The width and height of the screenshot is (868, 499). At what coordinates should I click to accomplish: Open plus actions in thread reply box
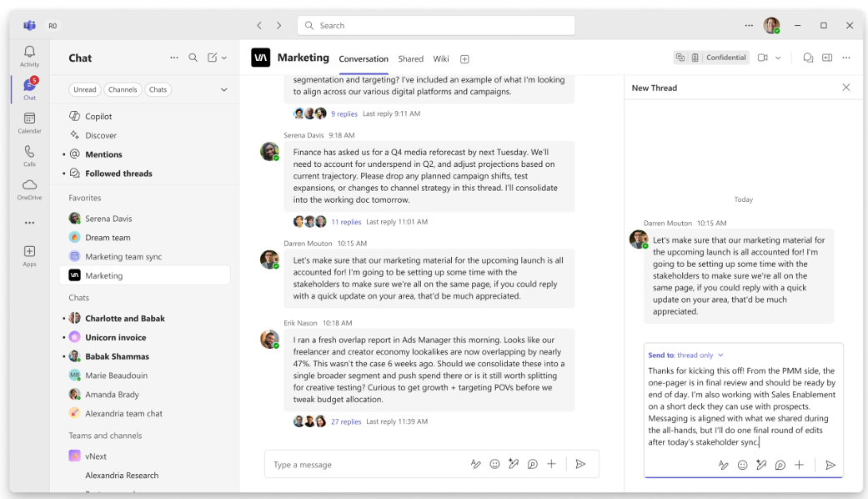coord(799,466)
